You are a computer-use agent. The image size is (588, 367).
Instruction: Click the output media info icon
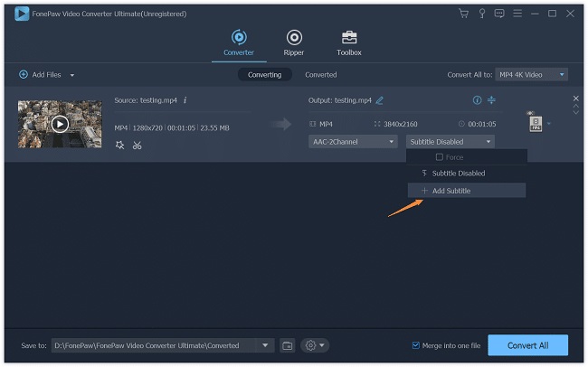pyautogui.click(x=477, y=100)
